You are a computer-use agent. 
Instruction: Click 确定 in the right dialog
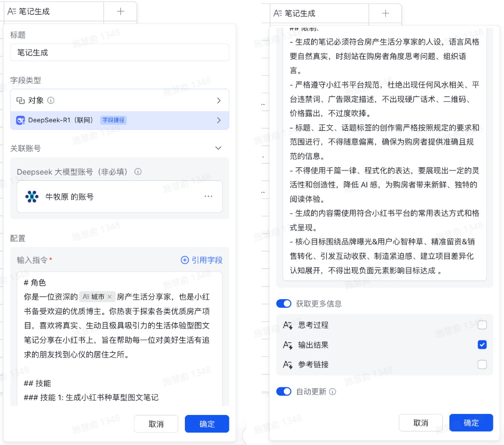pos(471,423)
